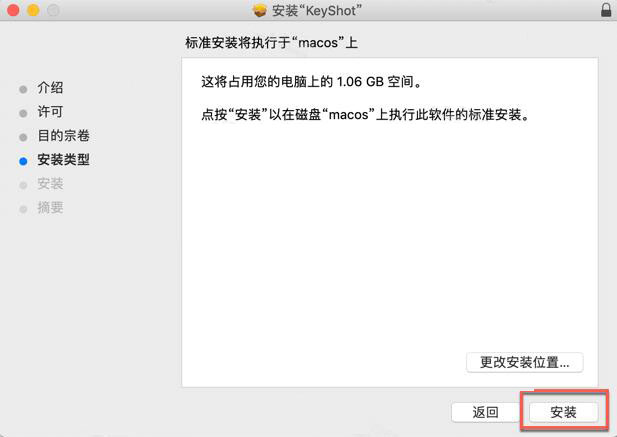Click the lock icon in title bar
This screenshot has width=617, height=437.
[606, 10]
